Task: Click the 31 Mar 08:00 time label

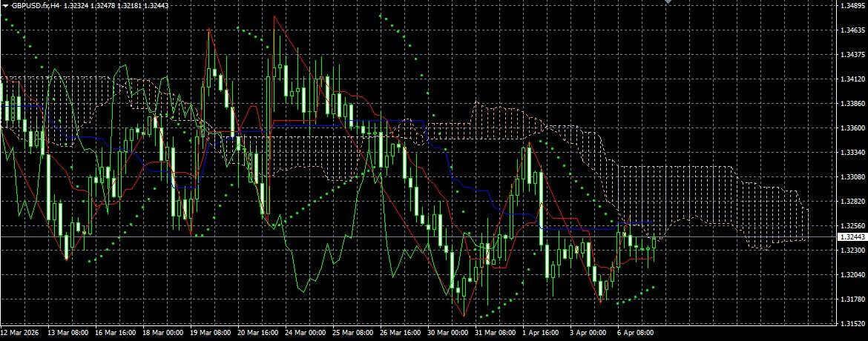Action: [496, 334]
